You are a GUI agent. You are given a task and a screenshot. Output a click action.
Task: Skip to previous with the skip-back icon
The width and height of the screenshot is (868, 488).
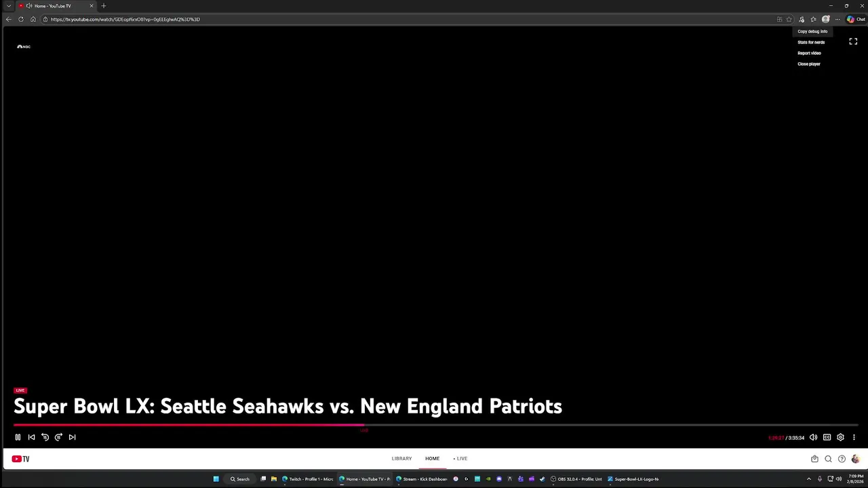pos(31,437)
